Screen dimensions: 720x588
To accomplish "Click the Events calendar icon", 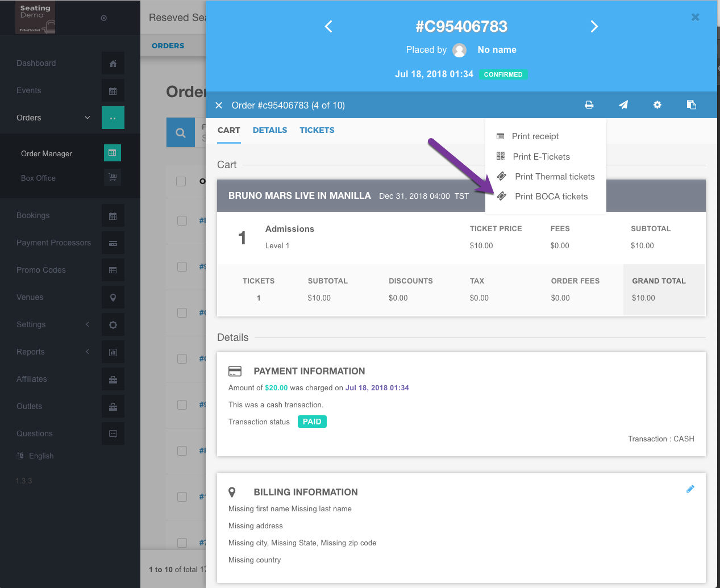I will (113, 91).
